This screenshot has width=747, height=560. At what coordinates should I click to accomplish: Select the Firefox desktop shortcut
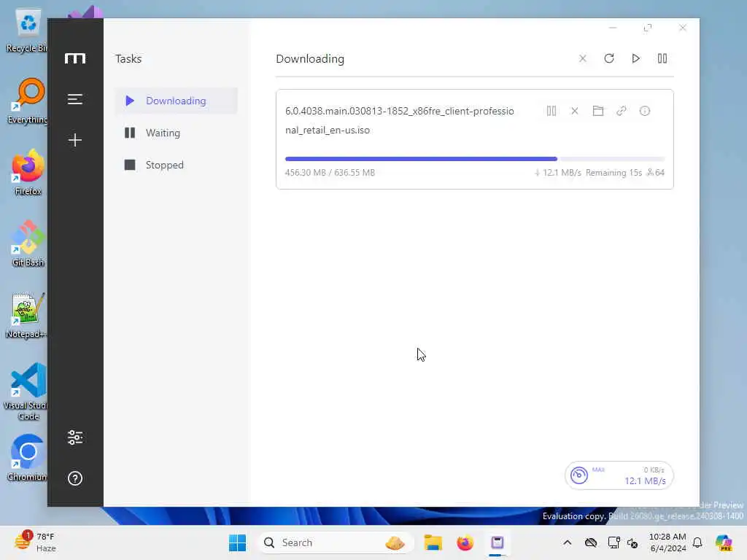(x=28, y=173)
